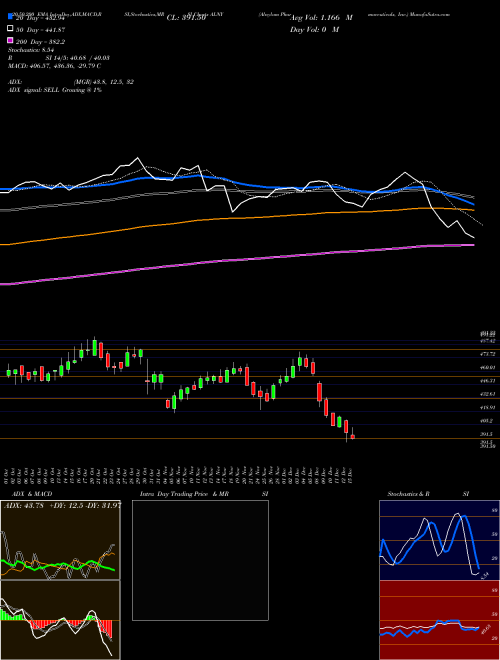
Task: Select the '200 Day - 382.2' legend text
Action: click(x=40, y=42)
